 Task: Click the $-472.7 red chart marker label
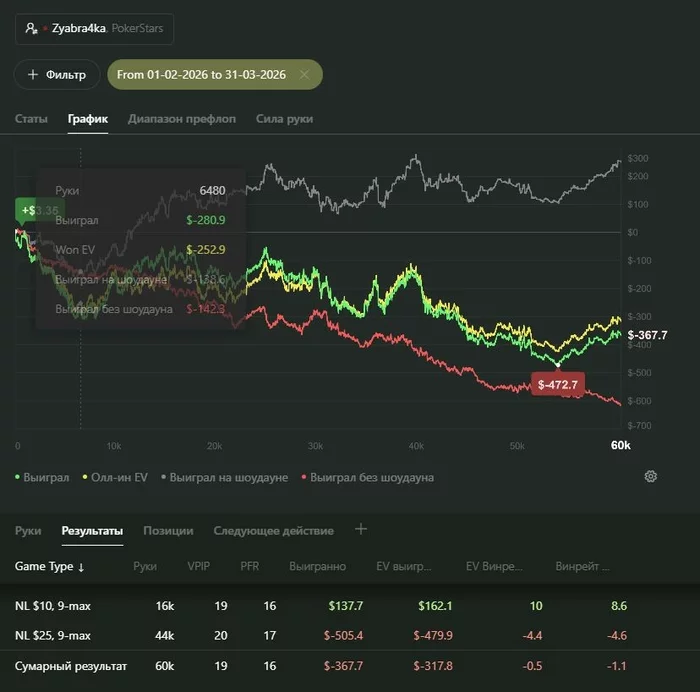point(558,384)
